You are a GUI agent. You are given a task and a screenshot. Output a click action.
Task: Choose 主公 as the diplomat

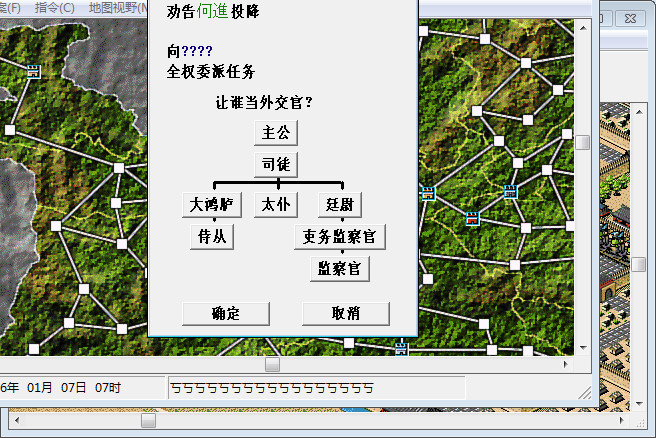point(276,133)
